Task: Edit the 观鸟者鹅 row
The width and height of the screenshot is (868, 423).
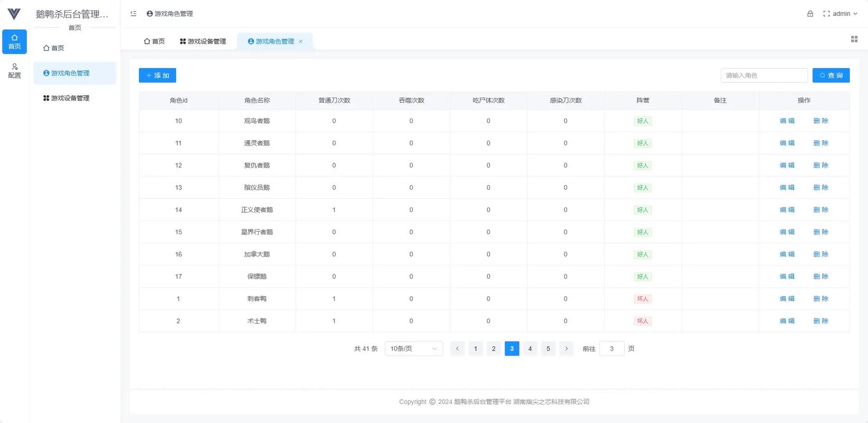Action: coord(787,121)
